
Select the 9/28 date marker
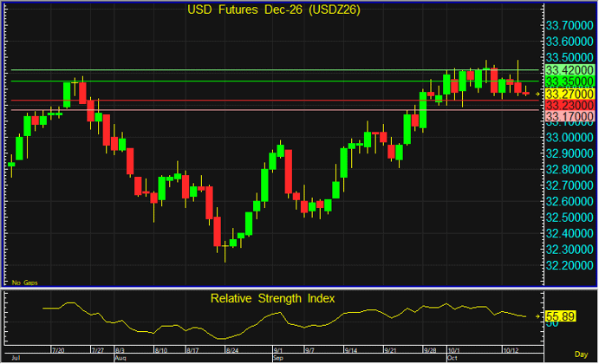[430, 350]
